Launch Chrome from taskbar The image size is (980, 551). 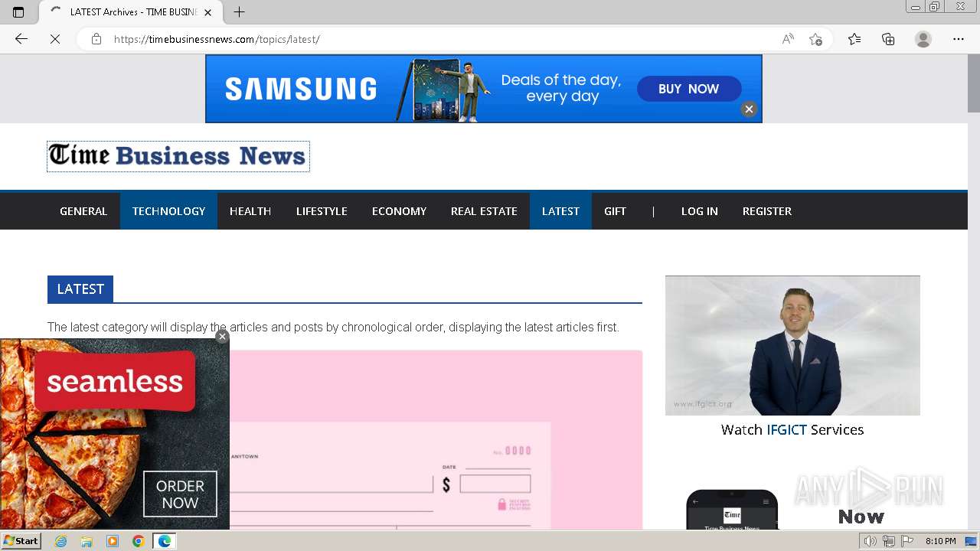tap(138, 541)
